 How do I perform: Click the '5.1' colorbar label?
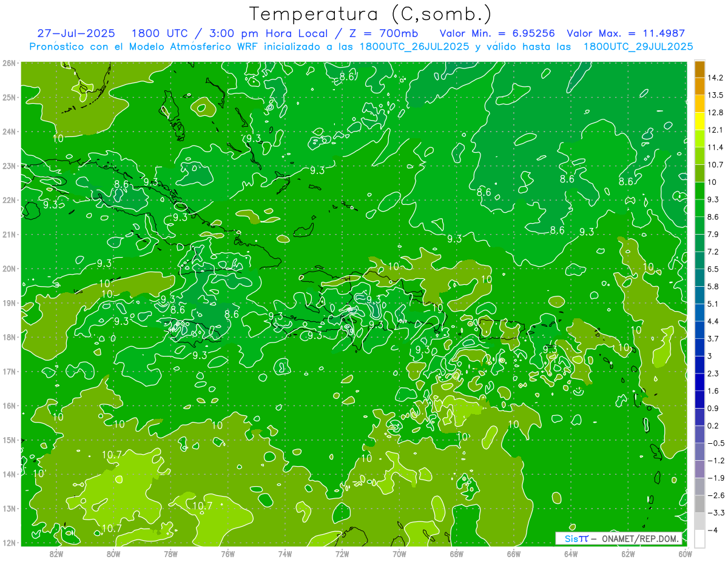tap(713, 304)
